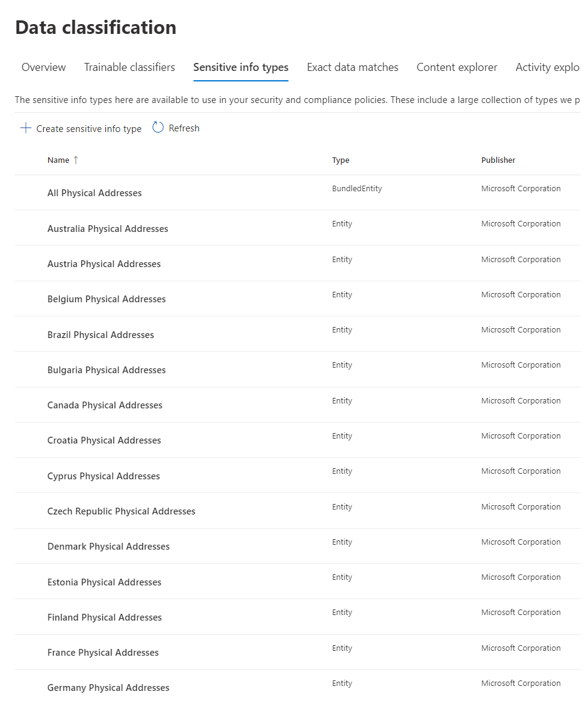Click the circular Refresh icon
Screen dimensions: 588x702
point(158,128)
